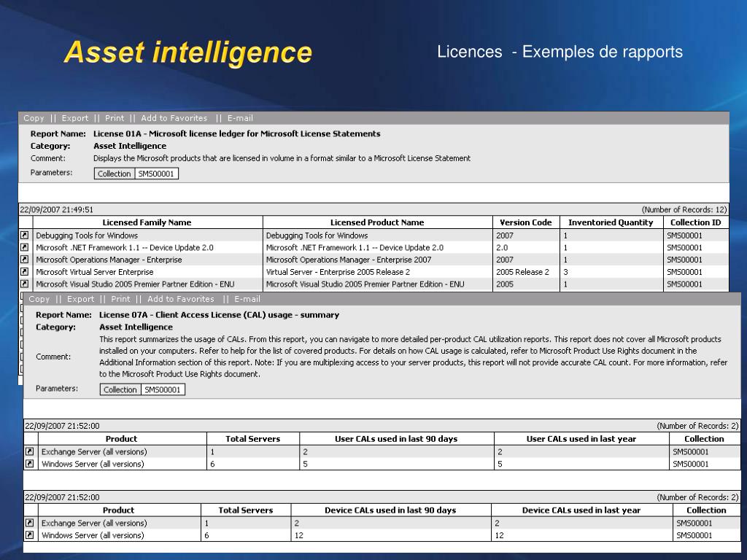Viewport: 747px width, 560px height.
Task: Open the drill-down icon for Debugging Tools for Windows
Action: click(x=24, y=236)
